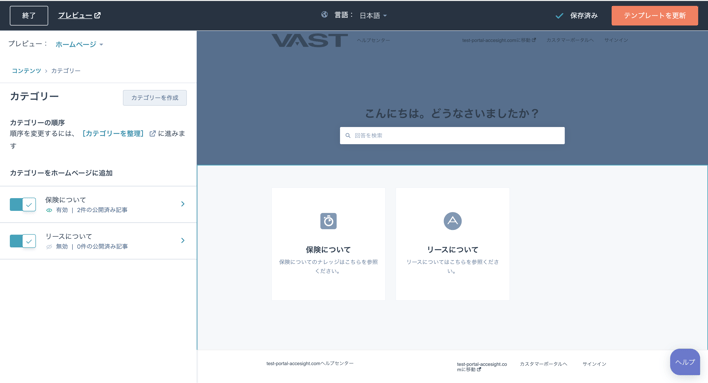The height and width of the screenshot is (383, 708).
Task: Open the ヘルプ floating button
Action: point(685,362)
